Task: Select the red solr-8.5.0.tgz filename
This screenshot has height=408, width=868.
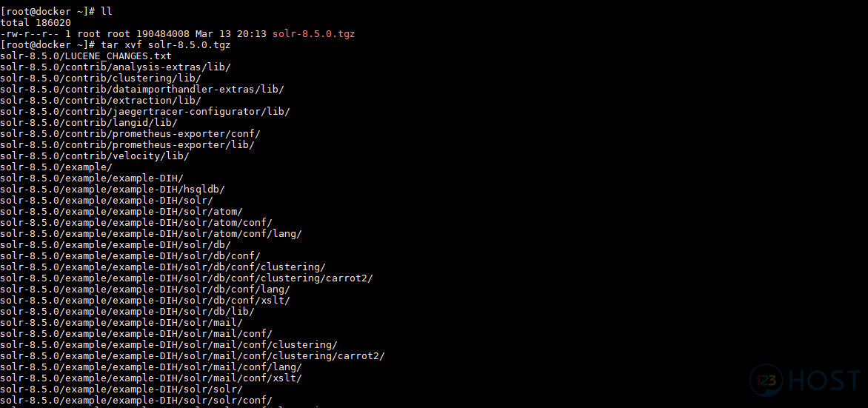Action: (314, 34)
